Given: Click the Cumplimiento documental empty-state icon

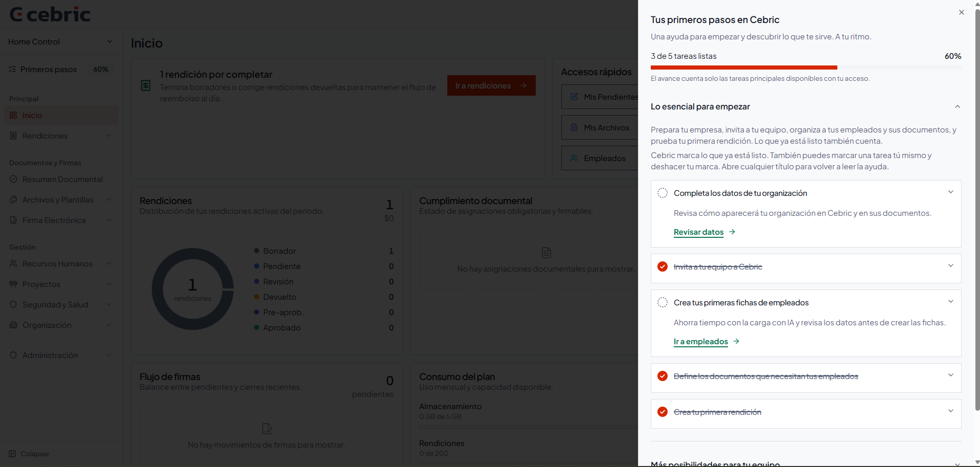Looking at the screenshot, I should pos(546,253).
